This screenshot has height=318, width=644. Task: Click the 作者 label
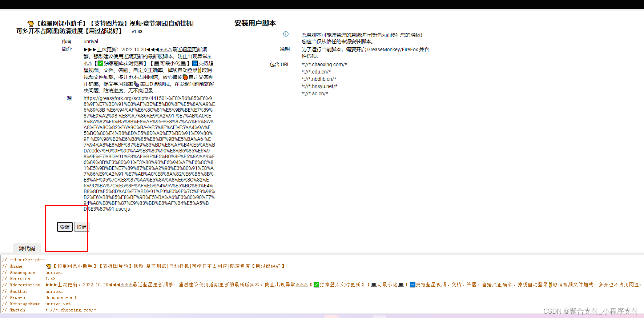point(67,41)
